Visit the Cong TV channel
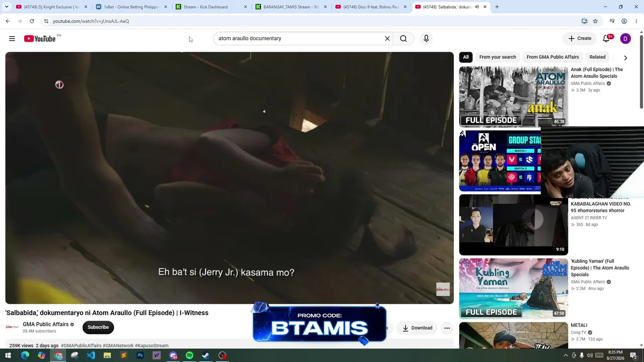 click(x=578, y=332)
